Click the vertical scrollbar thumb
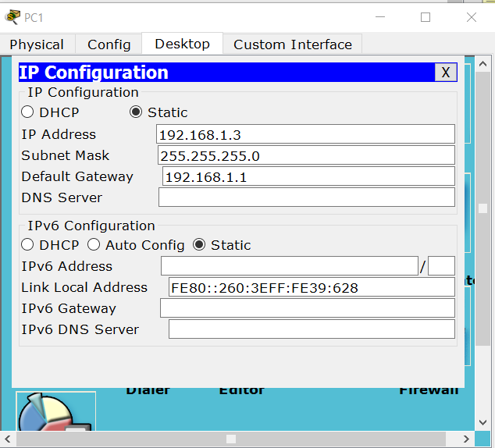495x448 pixels. [x=483, y=208]
